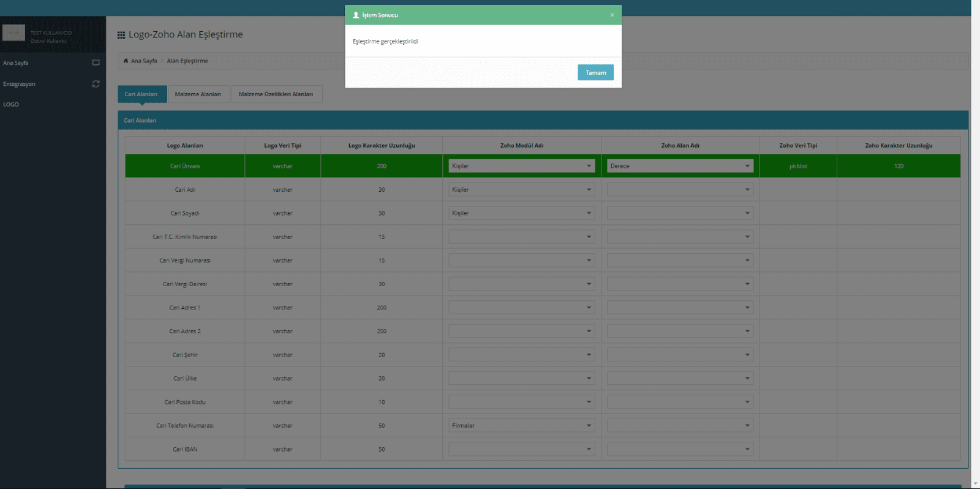Open Zoho Alan dropdown for Cari Ülke
Screen dimensions: 980x489
pyautogui.click(x=680, y=378)
